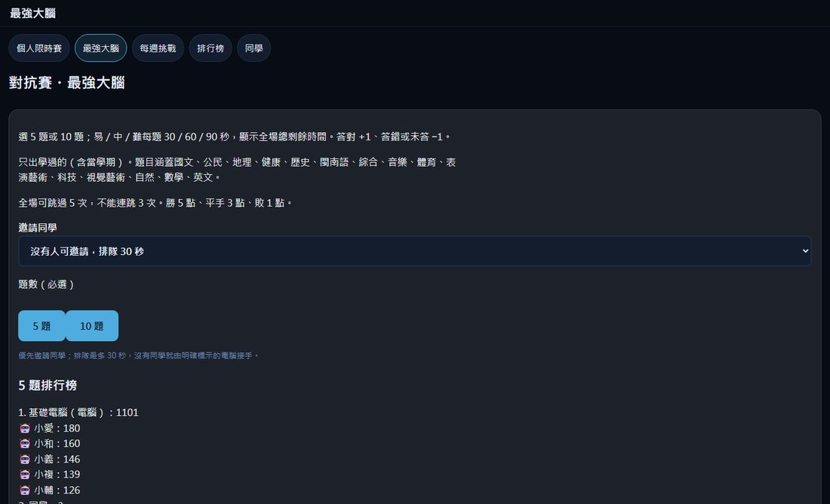Open the 同學 tab
The image size is (830, 504).
[x=254, y=48]
